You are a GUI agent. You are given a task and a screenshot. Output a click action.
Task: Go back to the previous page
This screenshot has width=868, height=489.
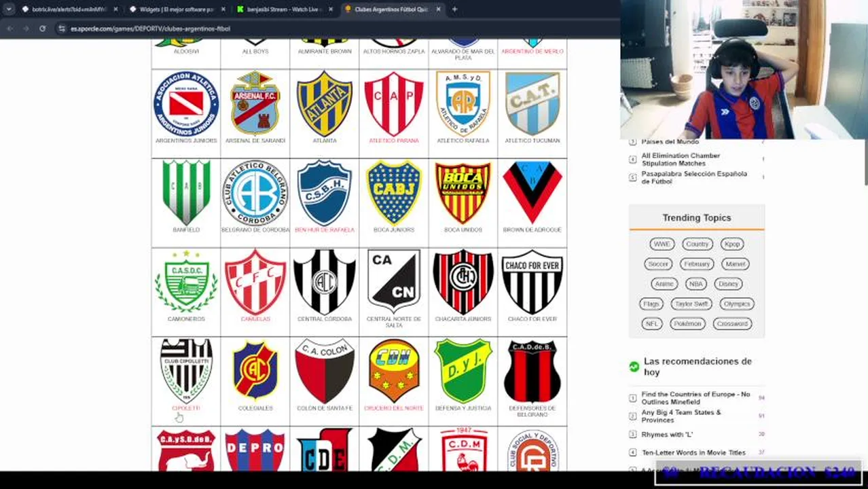[10, 29]
